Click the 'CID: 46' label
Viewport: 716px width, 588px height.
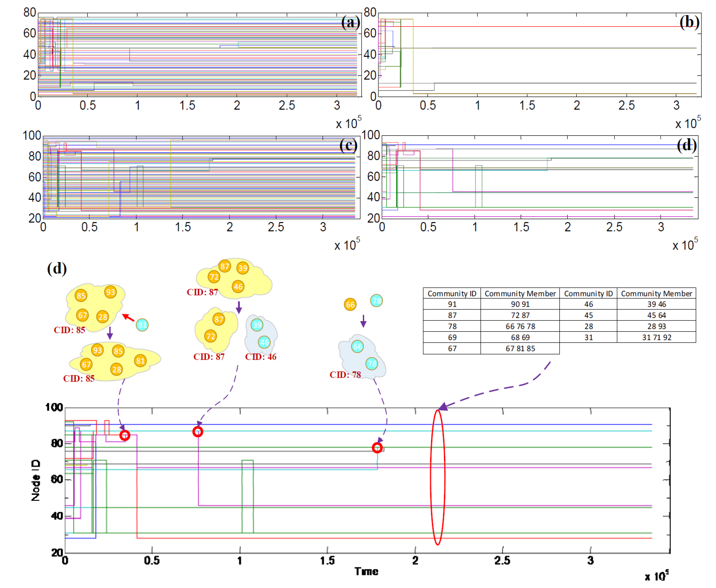tap(261, 357)
